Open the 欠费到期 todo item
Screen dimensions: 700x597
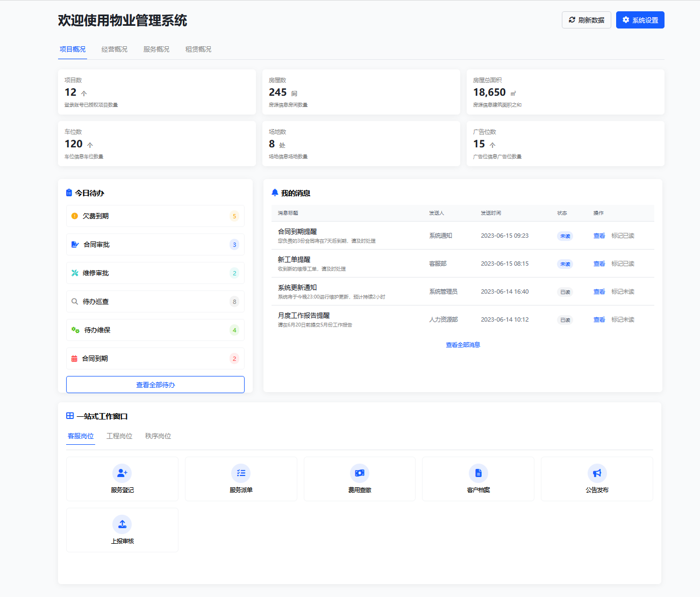155,216
